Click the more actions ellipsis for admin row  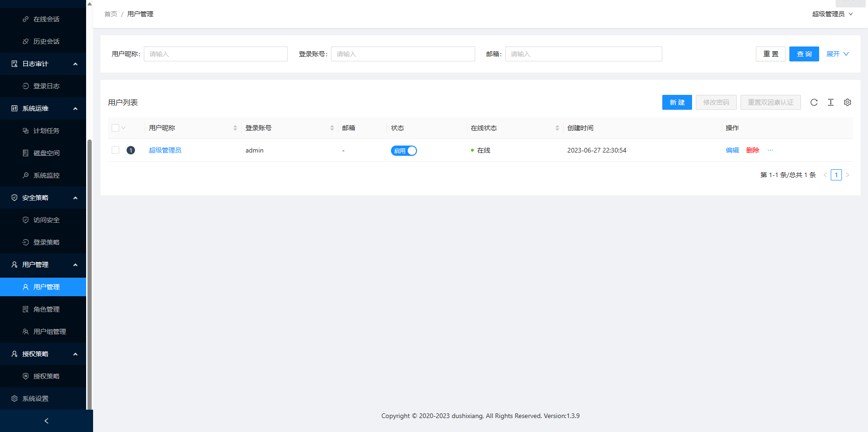(x=770, y=150)
